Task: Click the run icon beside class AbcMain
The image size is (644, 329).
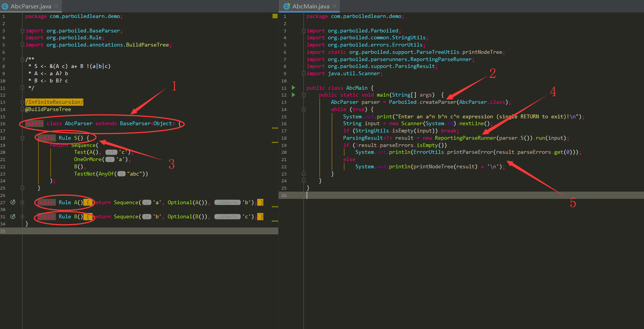Action: click(294, 88)
